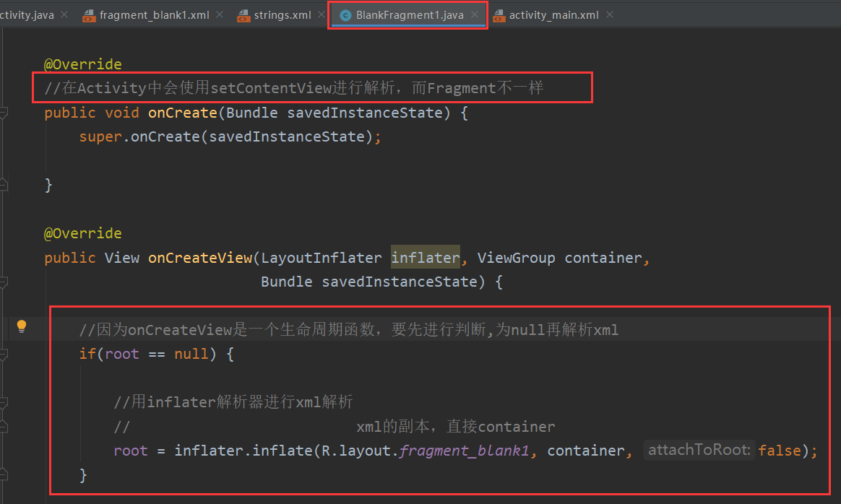Click the root assignment variable
The height and width of the screenshot is (504, 841).
130,451
